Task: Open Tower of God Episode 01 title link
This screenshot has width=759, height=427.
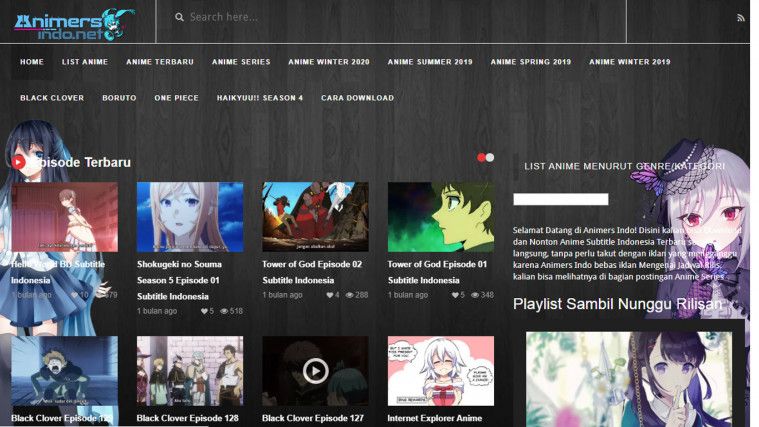Action: point(437,272)
